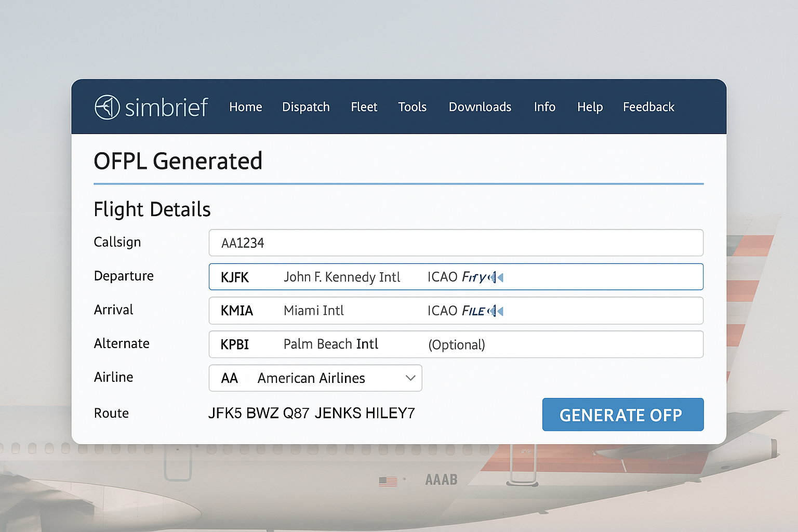Image resolution: width=798 pixels, height=532 pixels.
Task: Click the (Optional) text in Alternate
Action: coord(457,345)
